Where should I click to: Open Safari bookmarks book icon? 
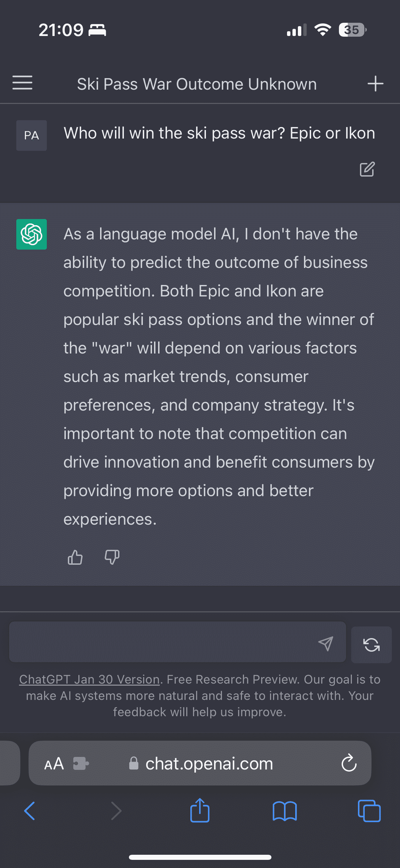pos(285,811)
